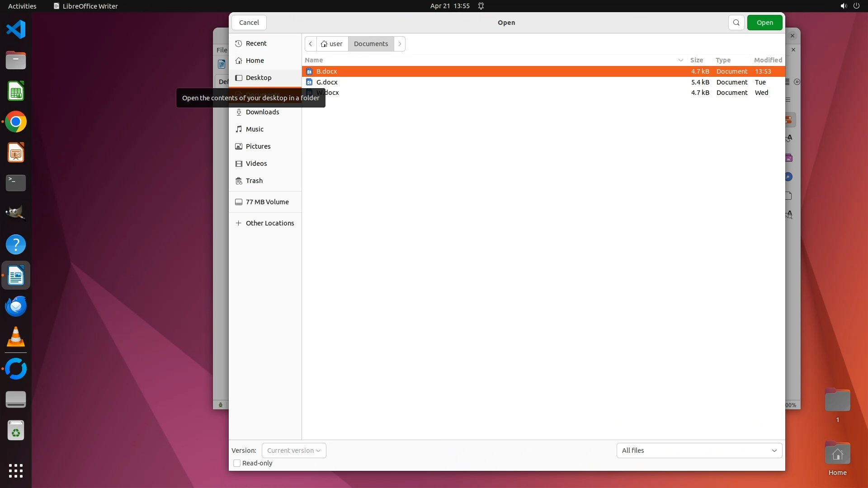Enable the Read-only checkbox
This screenshot has height=488, width=868.
[x=237, y=463]
